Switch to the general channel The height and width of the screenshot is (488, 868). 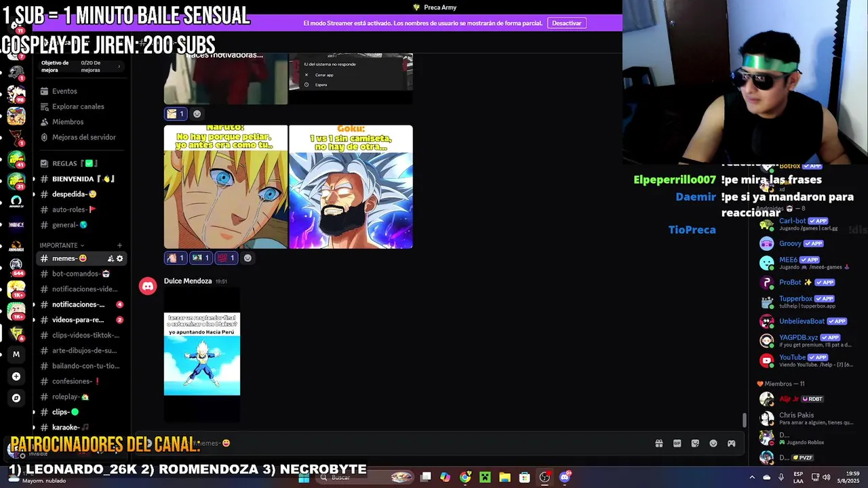pyautogui.click(x=80, y=225)
